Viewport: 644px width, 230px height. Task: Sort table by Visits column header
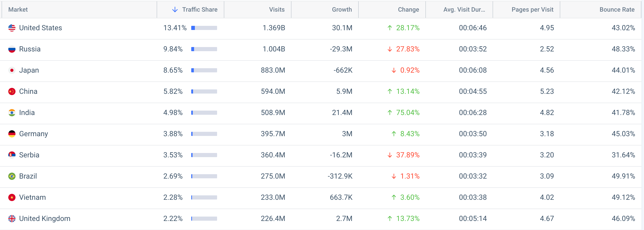pos(277,10)
